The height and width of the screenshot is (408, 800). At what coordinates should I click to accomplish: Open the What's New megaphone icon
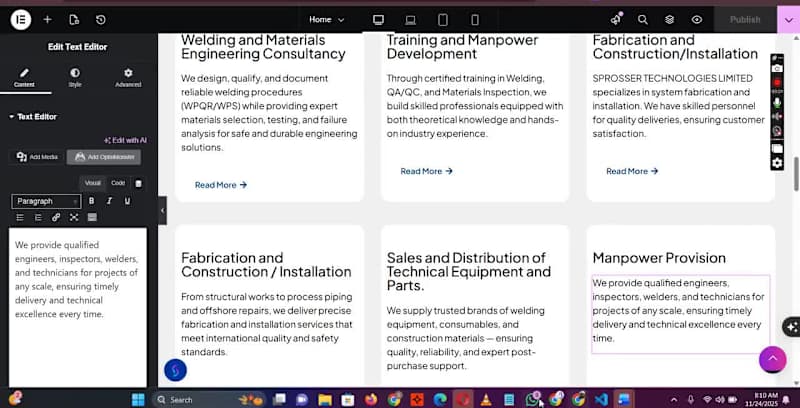pyautogui.click(x=616, y=19)
